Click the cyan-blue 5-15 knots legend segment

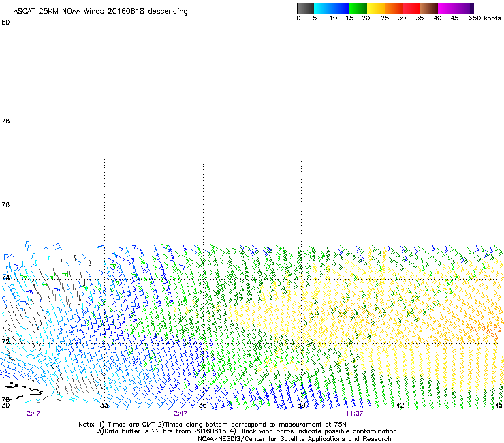(332, 8)
